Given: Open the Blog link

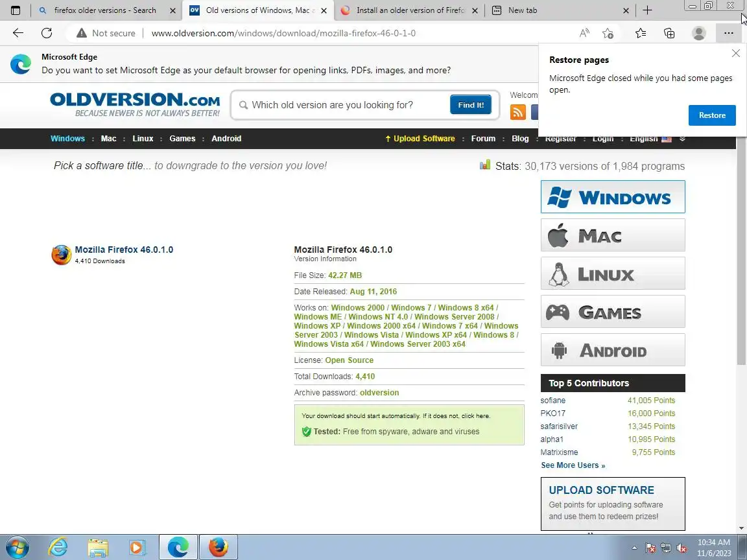Looking at the screenshot, I should (x=520, y=139).
